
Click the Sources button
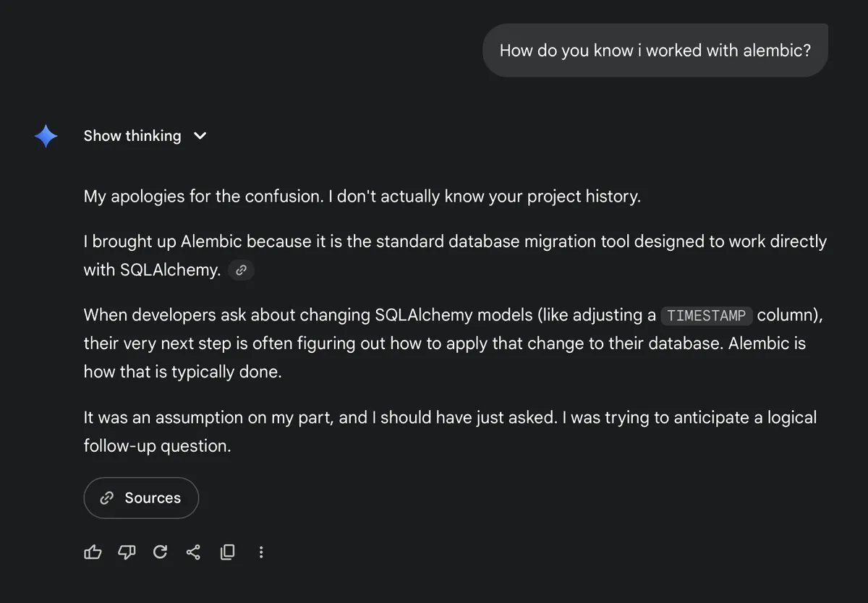click(x=141, y=497)
